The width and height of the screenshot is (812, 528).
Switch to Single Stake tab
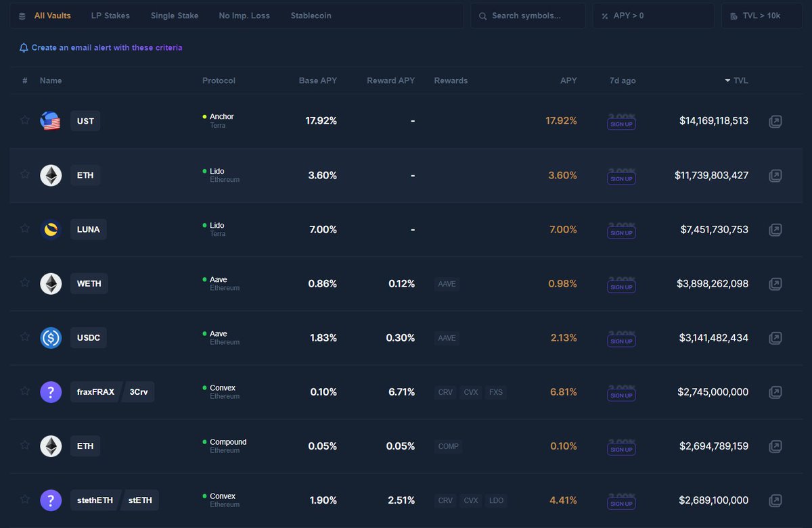pyautogui.click(x=175, y=16)
